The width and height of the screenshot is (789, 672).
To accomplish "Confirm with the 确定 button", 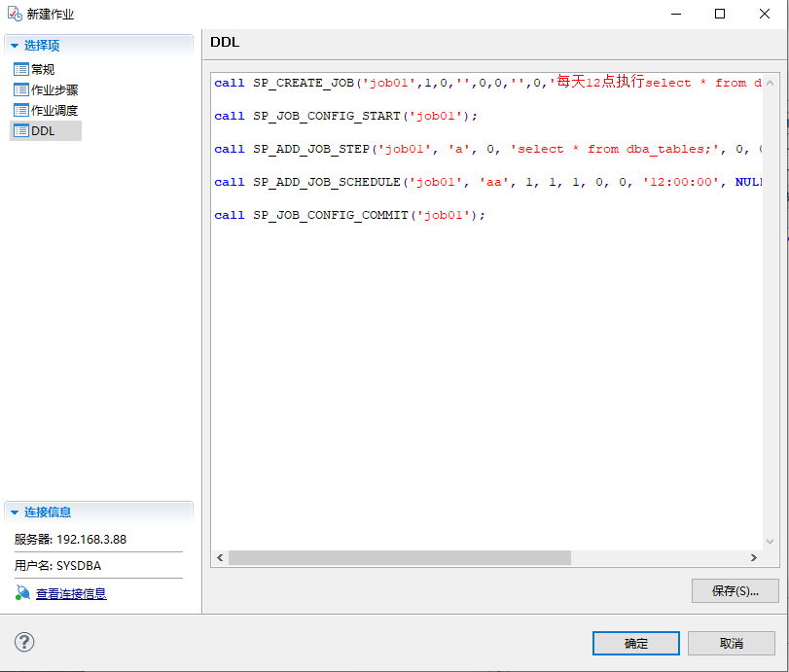I will [x=636, y=644].
